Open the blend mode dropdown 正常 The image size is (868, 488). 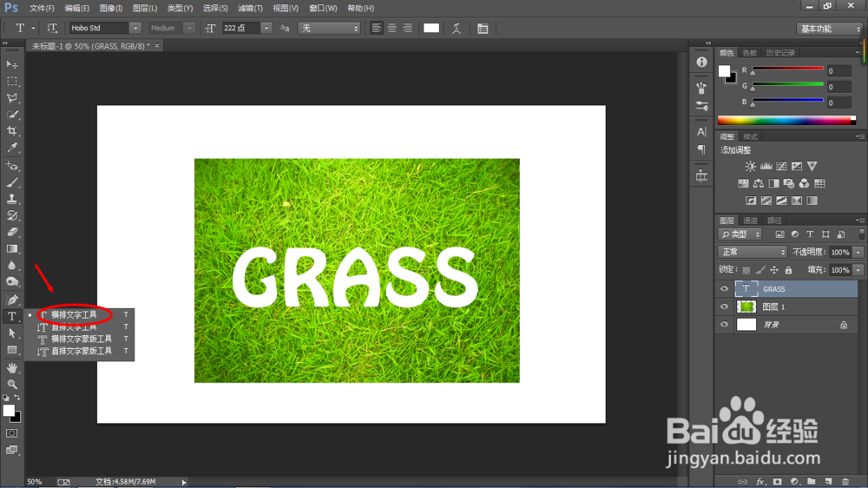(x=753, y=252)
